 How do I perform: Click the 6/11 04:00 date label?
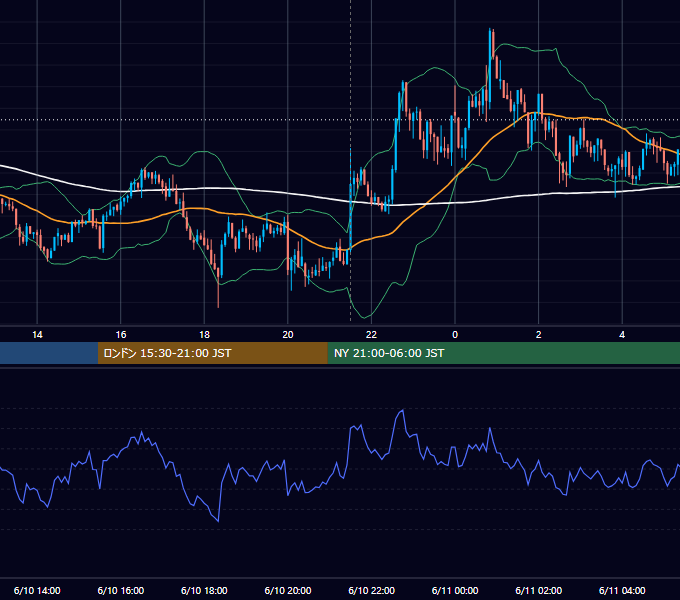point(622,590)
